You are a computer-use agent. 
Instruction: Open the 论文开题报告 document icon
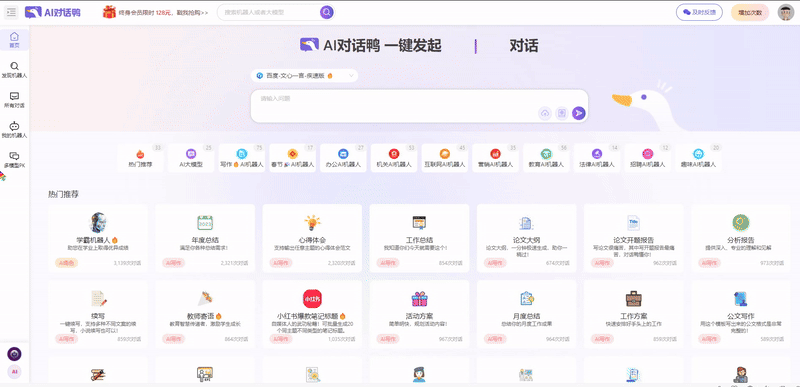tap(634, 222)
